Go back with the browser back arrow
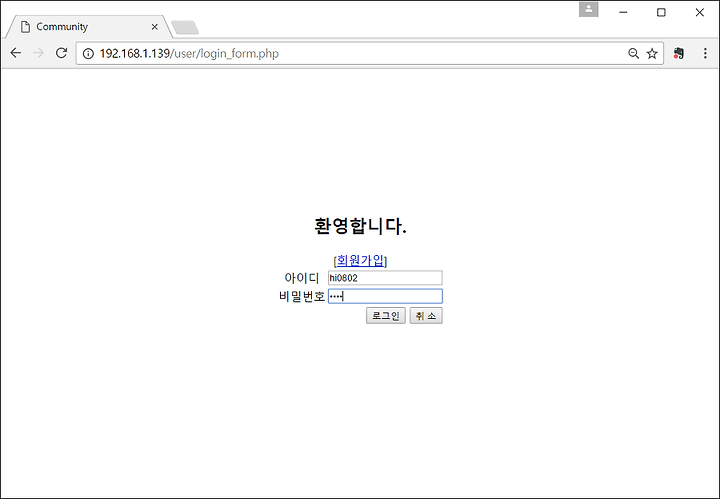 (16, 53)
